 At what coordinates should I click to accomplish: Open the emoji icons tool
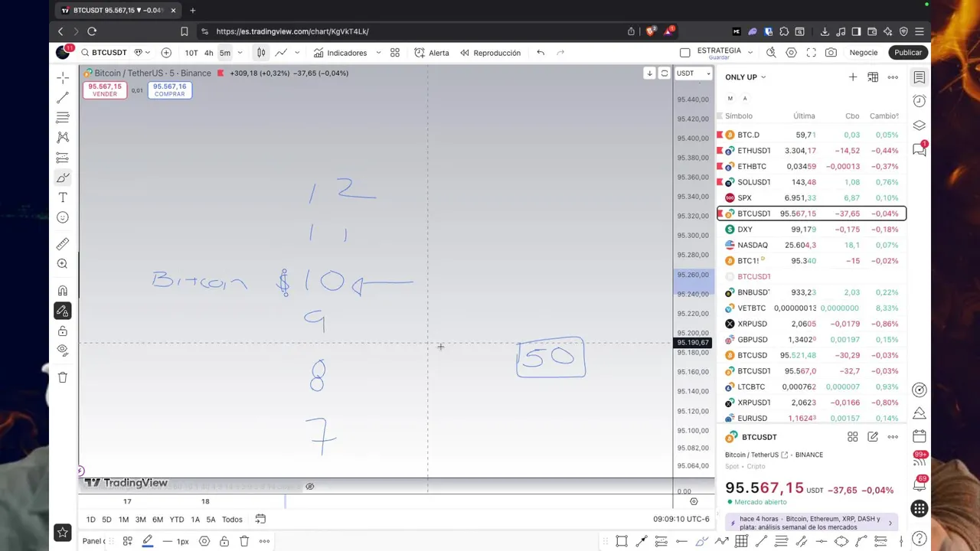click(x=63, y=217)
